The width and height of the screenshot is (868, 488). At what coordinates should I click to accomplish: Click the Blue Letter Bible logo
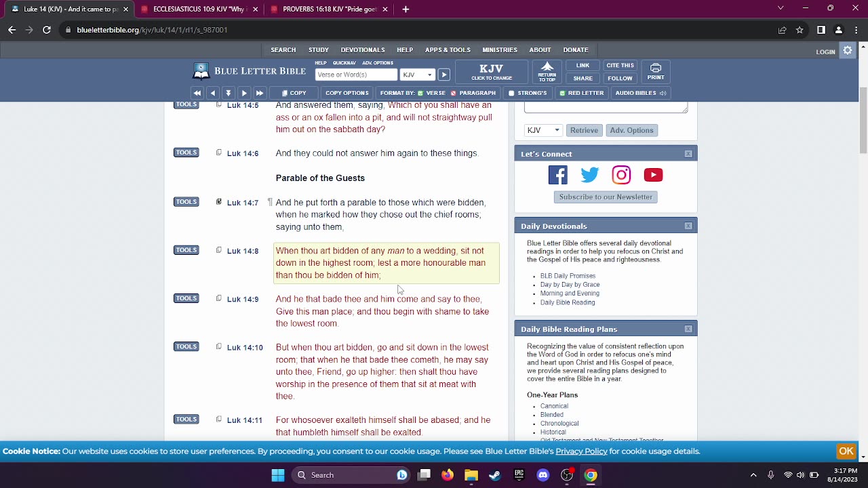tap(250, 71)
